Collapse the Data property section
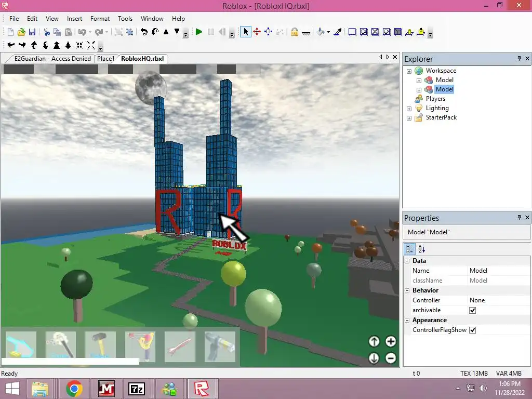Image resolution: width=532 pixels, height=399 pixels. coord(407,261)
